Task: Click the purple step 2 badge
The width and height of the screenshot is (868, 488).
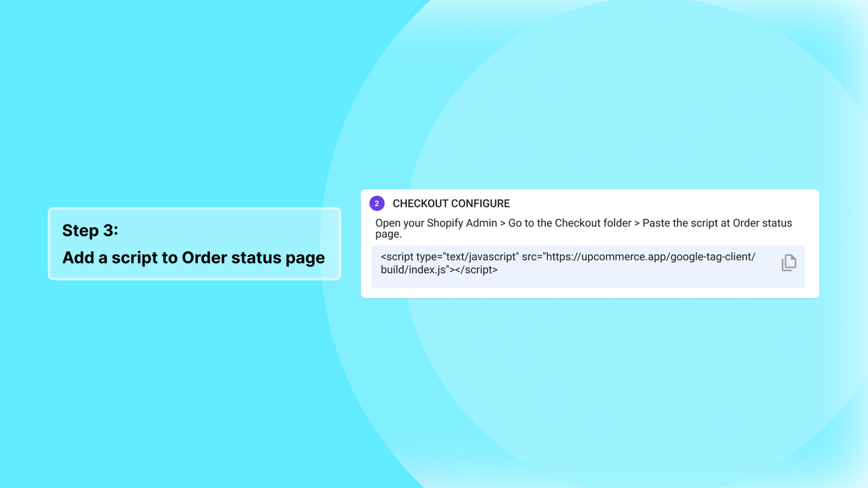Action: (x=377, y=203)
